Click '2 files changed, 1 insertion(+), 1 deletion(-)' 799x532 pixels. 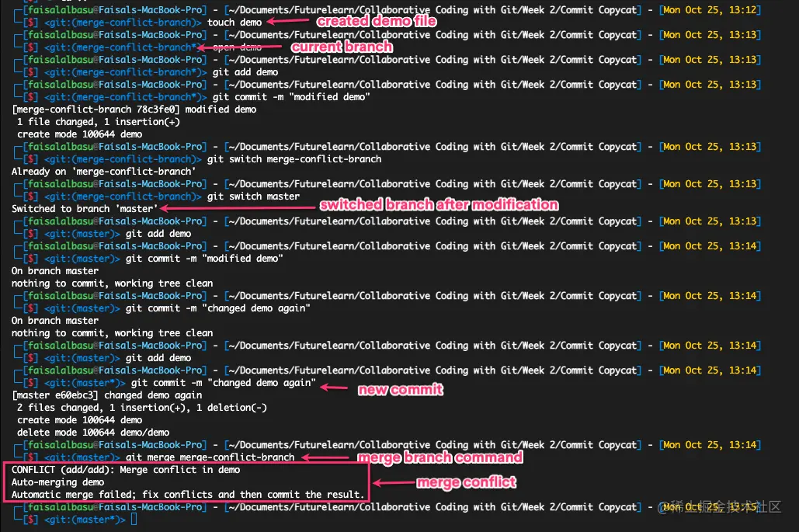click(x=141, y=408)
